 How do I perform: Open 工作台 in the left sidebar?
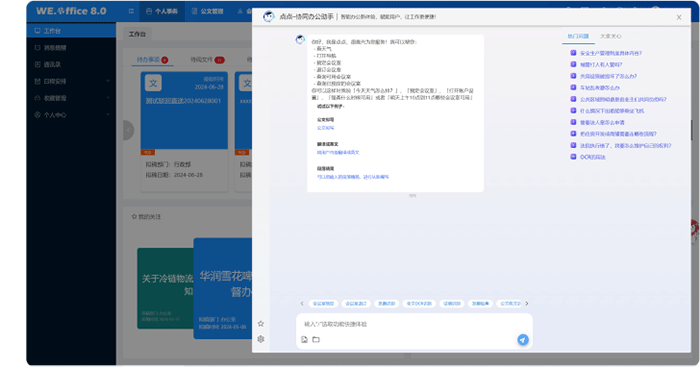pos(71,31)
